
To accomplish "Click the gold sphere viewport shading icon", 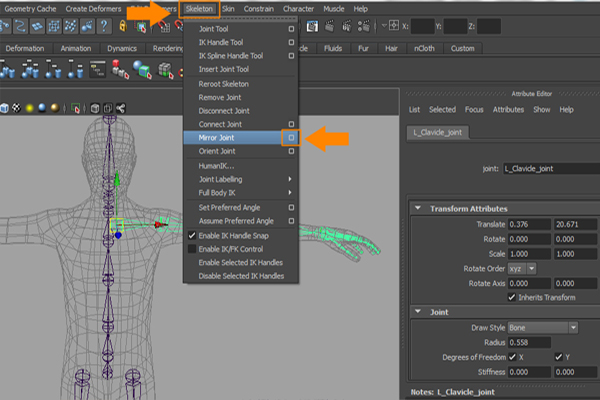I will [x=55, y=108].
